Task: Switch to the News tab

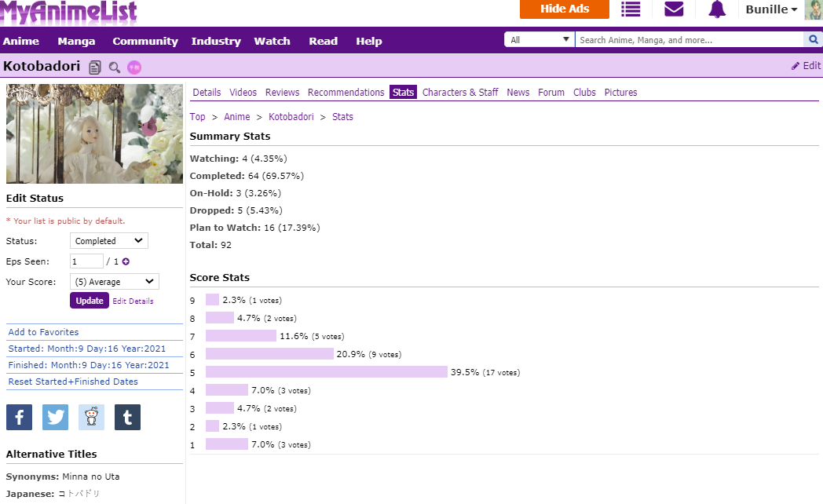Action: [x=518, y=93]
